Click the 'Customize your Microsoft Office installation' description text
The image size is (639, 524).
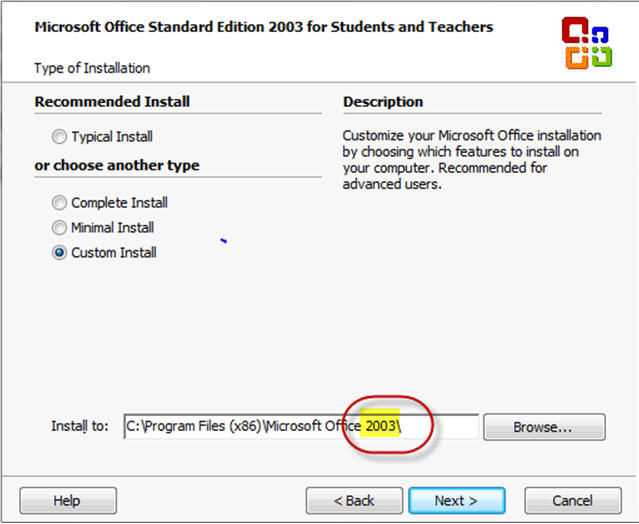pos(472,160)
